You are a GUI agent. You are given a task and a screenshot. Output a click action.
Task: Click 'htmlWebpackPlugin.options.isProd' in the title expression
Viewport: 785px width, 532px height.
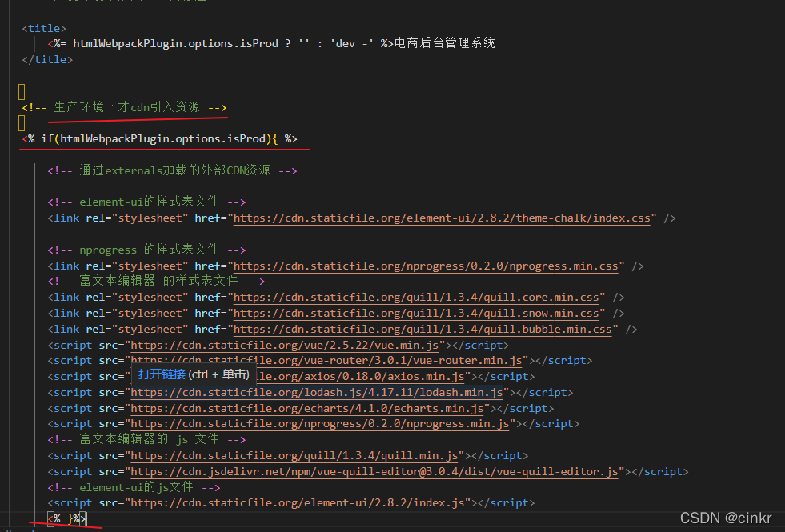176,43
